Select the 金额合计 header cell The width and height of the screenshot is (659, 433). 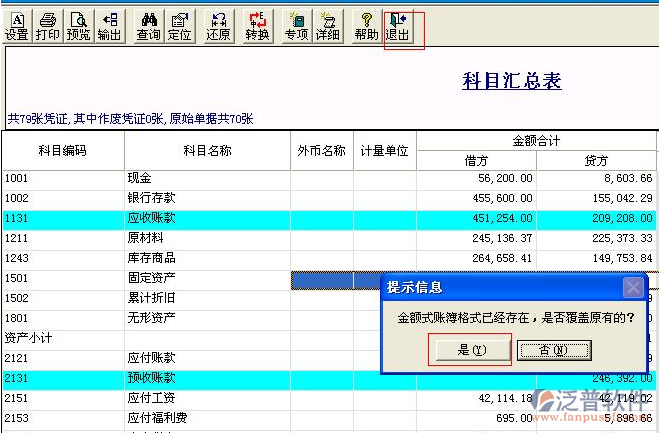click(536, 140)
